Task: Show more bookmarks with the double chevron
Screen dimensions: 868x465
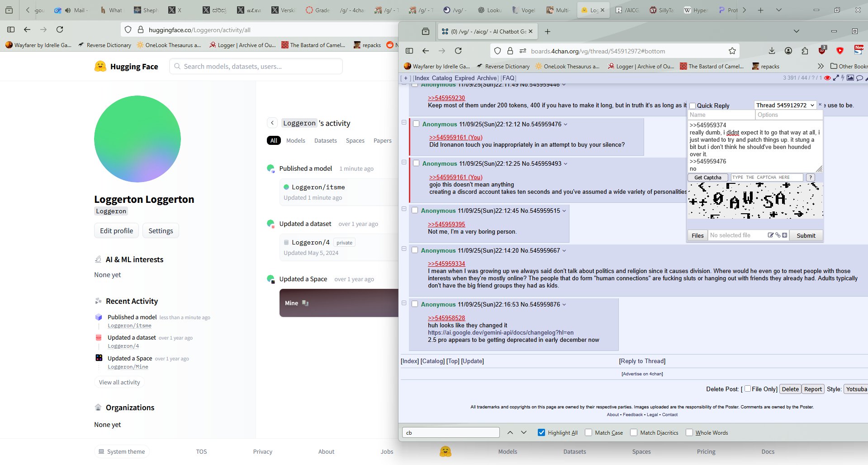Action: pos(821,66)
